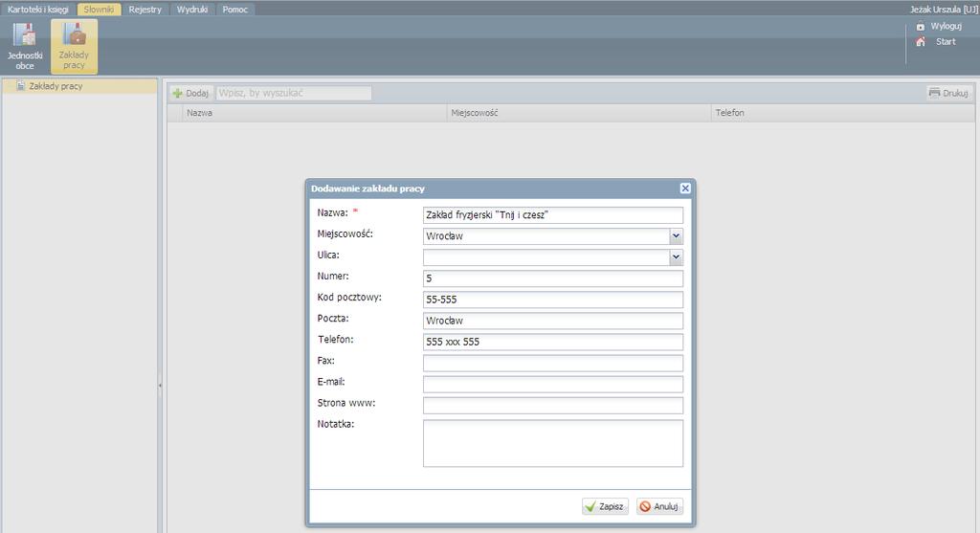Screen dimensions: 980x533
Task: Click the Wyloguj lock icon
Action: coord(920,26)
